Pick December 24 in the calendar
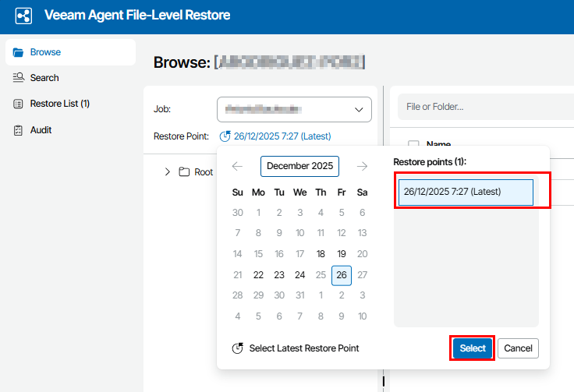 [x=299, y=275]
